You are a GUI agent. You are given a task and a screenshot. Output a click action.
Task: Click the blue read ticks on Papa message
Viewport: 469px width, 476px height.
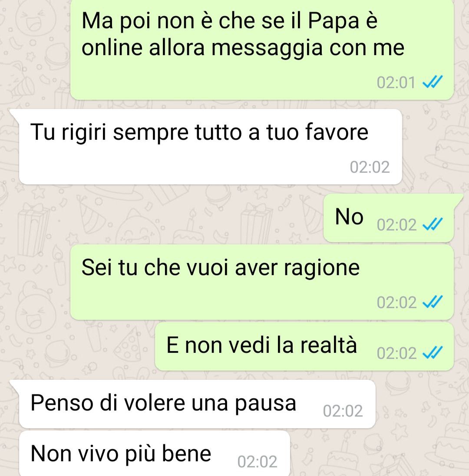tap(433, 82)
